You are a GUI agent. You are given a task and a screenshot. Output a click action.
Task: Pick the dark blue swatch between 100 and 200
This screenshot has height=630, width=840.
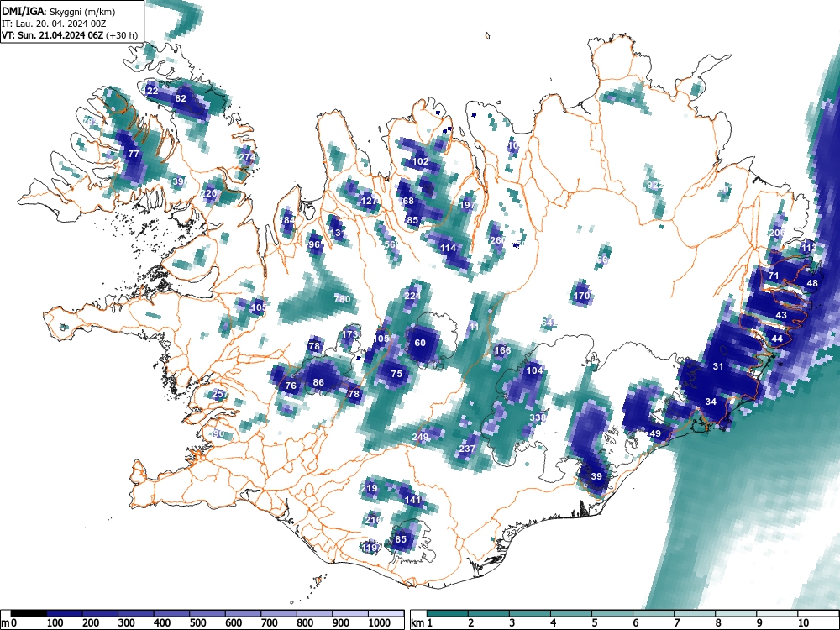(x=65, y=613)
